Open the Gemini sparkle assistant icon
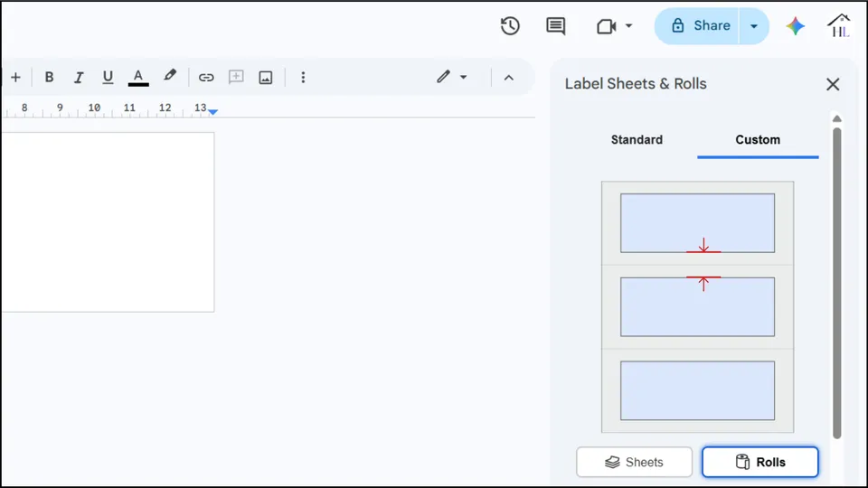Screen dimensions: 868x488 tap(795, 26)
